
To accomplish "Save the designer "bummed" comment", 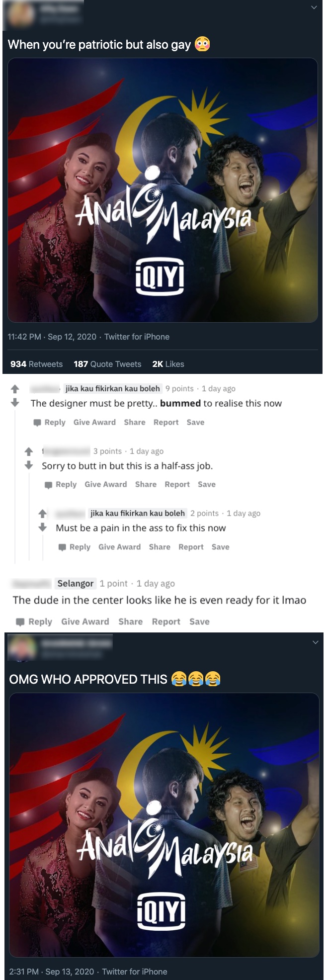I will click(195, 422).
